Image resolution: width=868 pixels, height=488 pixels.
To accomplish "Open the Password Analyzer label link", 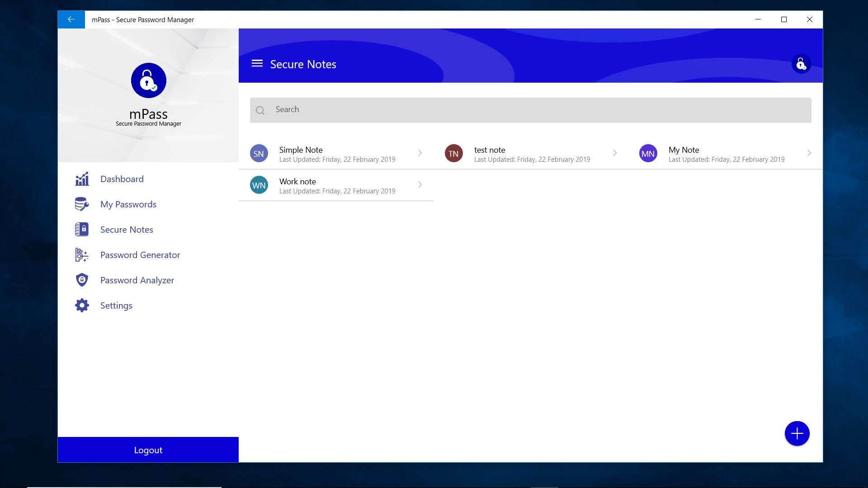I will 137,280.
